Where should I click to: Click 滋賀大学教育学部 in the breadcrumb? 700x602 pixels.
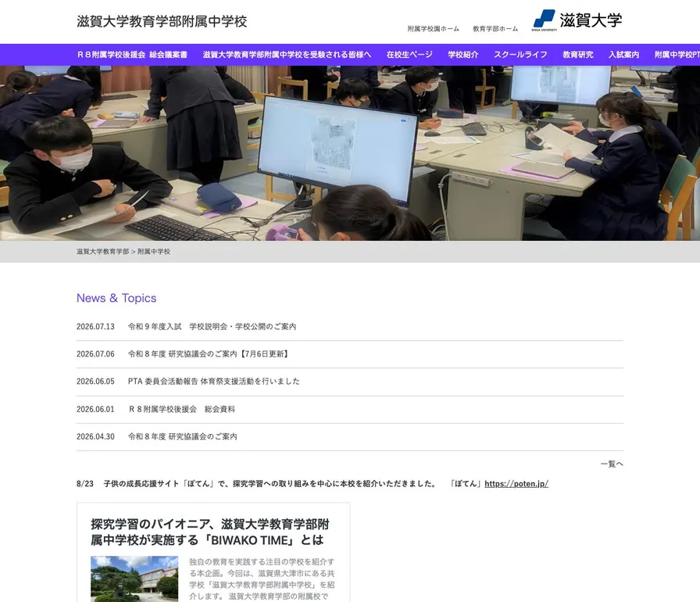tap(102, 252)
